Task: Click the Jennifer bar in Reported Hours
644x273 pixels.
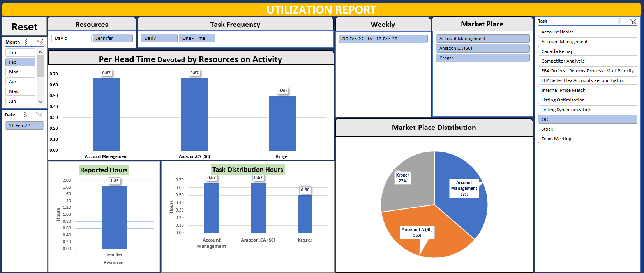Action: coord(114,217)
